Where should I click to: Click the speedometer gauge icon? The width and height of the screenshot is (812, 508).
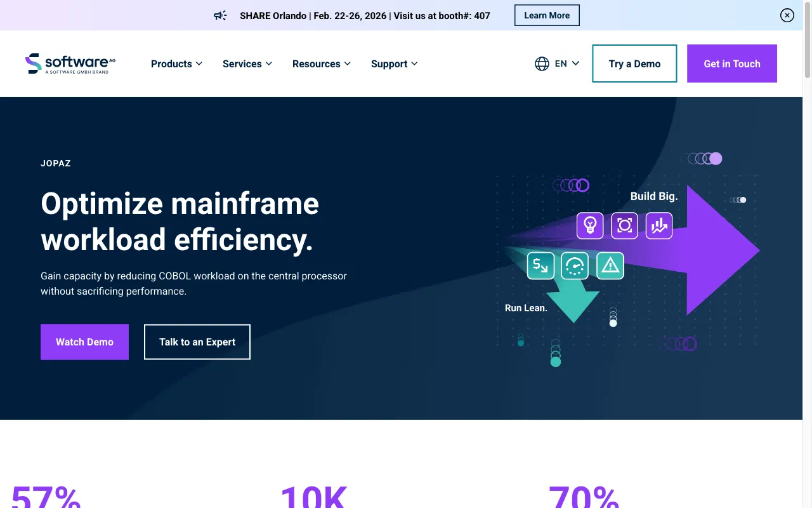575,265
